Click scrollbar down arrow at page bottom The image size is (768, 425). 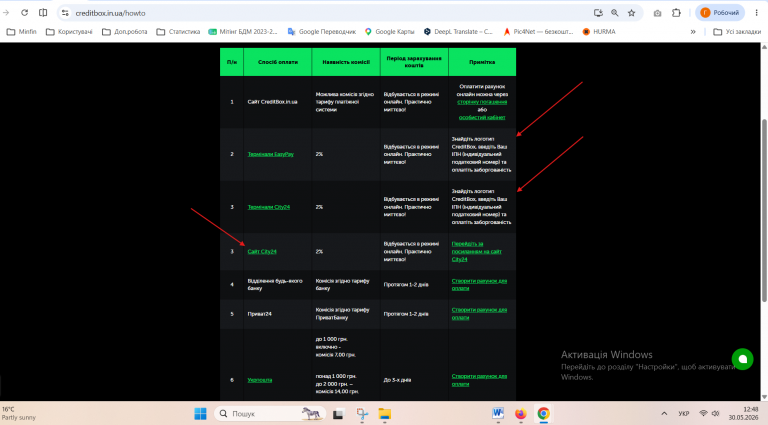pos(764,397)
